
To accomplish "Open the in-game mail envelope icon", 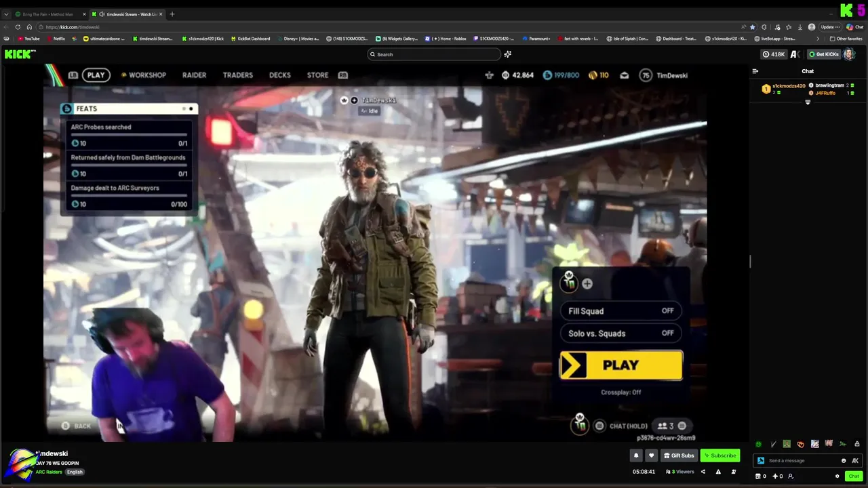I will tap(625, 75).
